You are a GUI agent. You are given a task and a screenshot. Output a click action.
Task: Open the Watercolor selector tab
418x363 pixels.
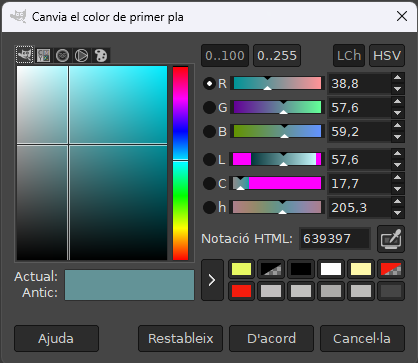[x=62, y=55]
